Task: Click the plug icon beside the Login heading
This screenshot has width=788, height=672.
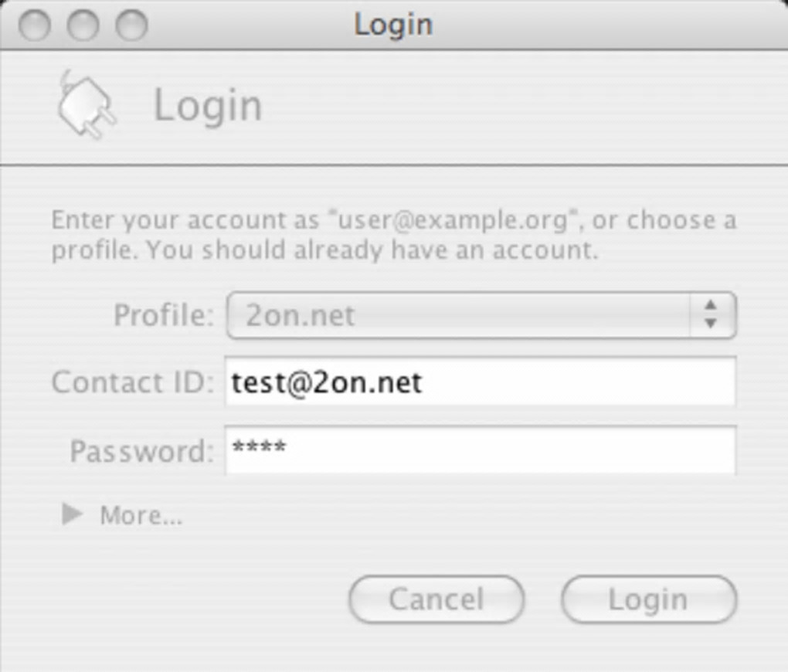Action: coord(87,106)
